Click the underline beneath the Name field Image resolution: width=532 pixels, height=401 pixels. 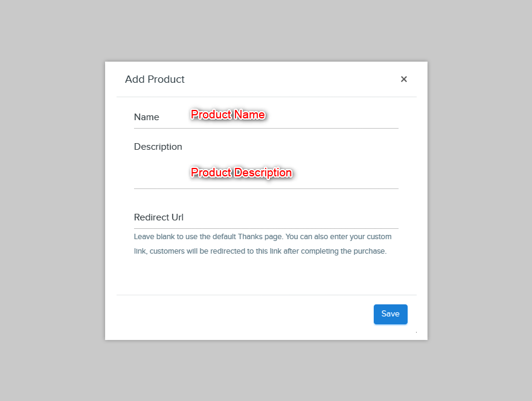coord(266,128)
